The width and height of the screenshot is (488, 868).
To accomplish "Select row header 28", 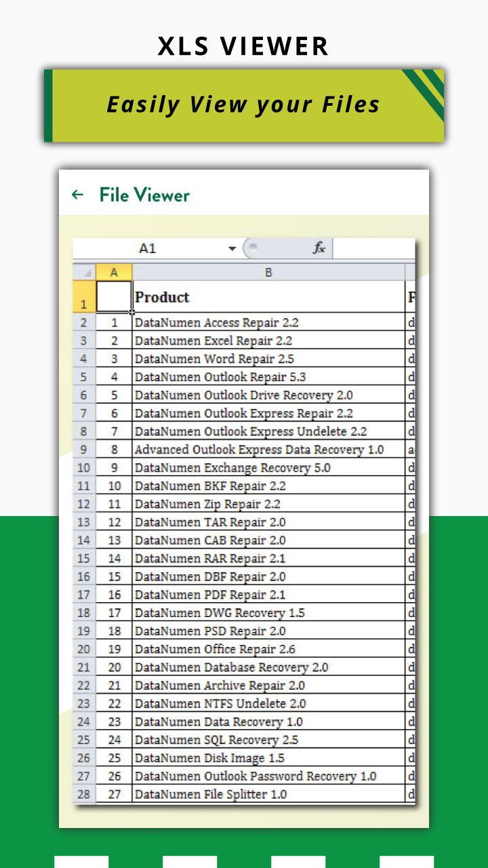I will coord(84,794).
